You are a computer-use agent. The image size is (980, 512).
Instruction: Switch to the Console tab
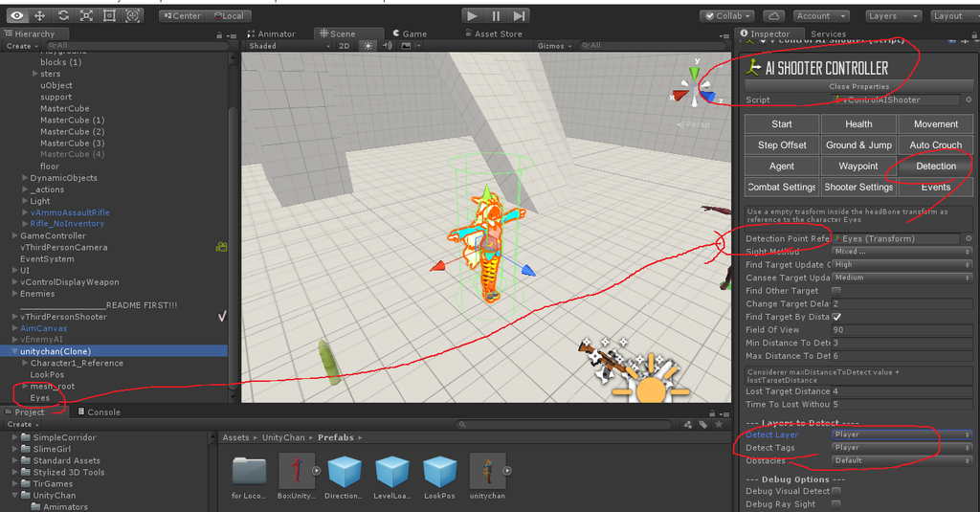[100, 412]
